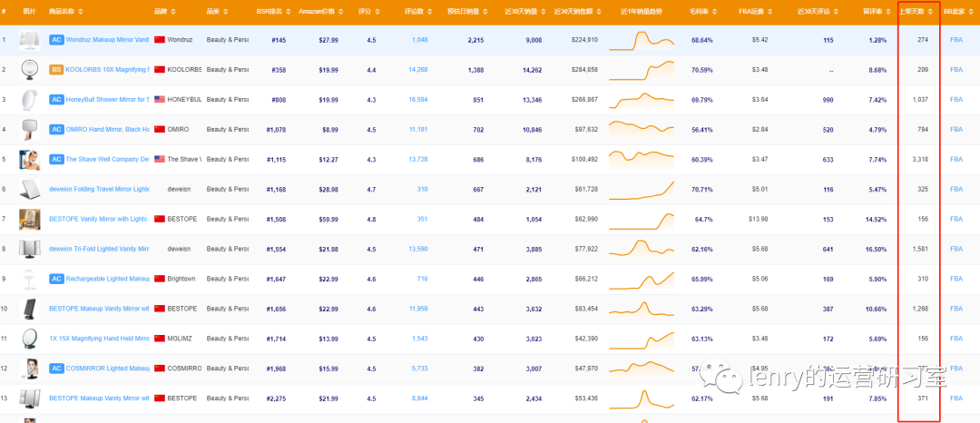The height and width of the screenshot is (423, 980).
Task: Click the China flag next to MGLIMZ brand
Action: 160,339
